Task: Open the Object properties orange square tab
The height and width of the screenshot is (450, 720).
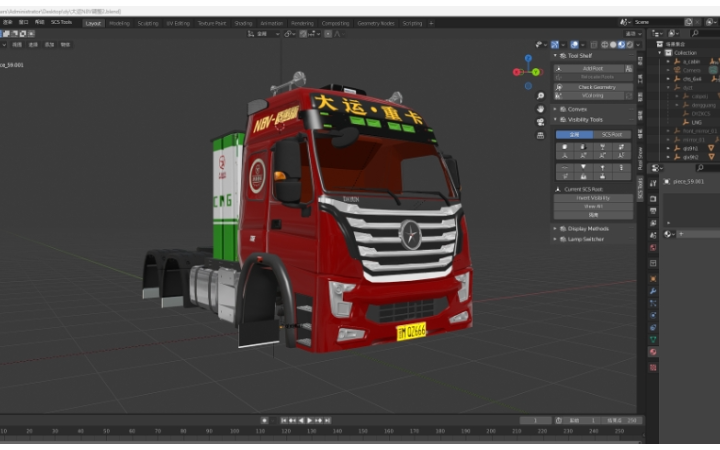Action: (x=653, y=279)
